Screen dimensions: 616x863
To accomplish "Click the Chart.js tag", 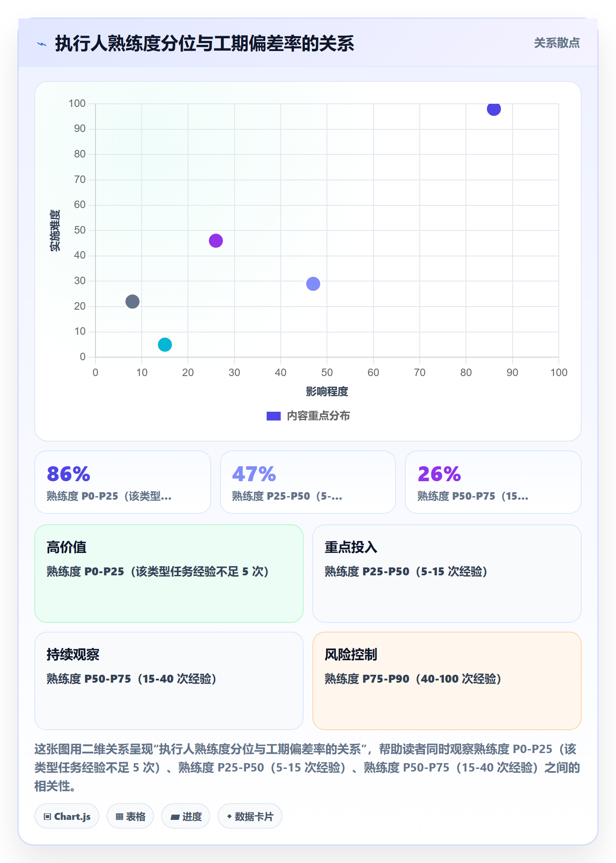I will point(67,816).
